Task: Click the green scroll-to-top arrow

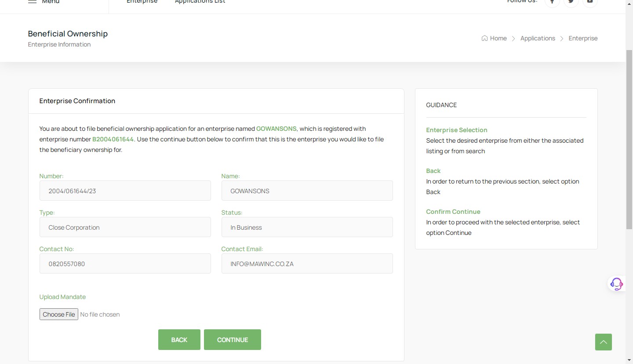Action: [603, 342]
